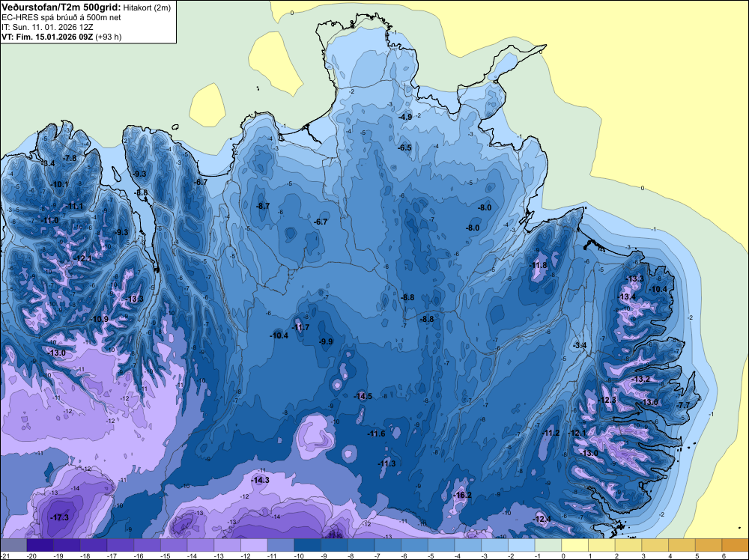Select the -13 legend color swatch
This screenshot has width=749, height=560.
click(x=228, y=545)
